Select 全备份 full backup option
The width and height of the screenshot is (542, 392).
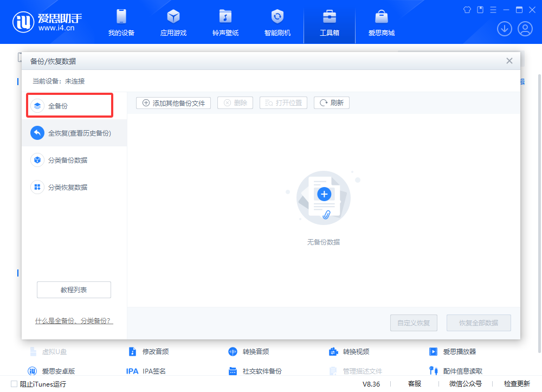click(70, 106)
